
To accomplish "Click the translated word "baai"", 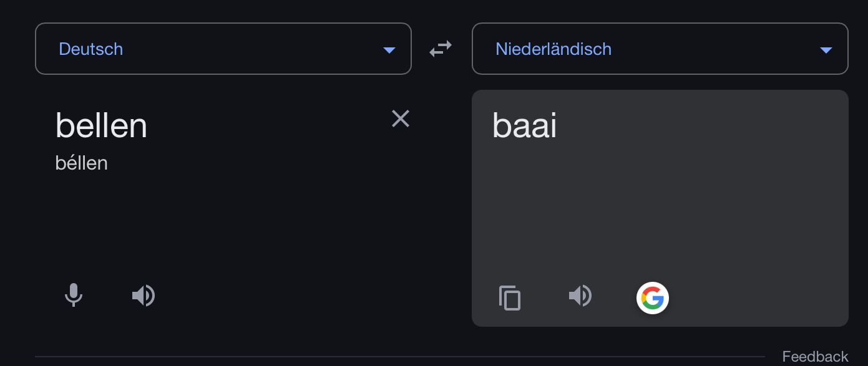I will (x=524, y=125).
